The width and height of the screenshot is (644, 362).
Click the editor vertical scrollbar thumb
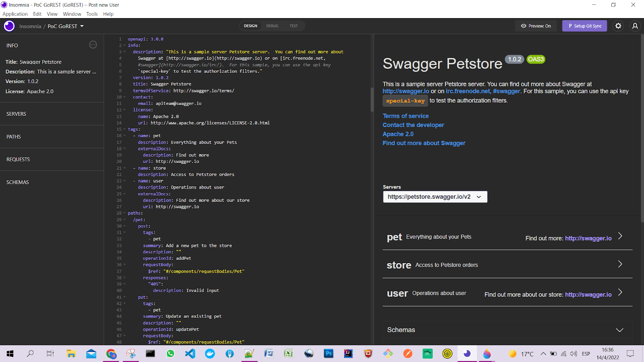pyautogui.click(x=372, y=99)
